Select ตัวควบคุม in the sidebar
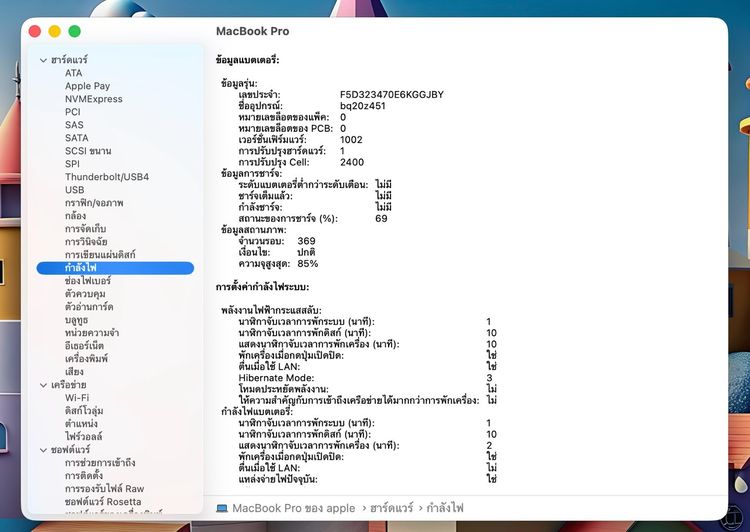Image resolution: width=750 pixels, height=532 pixels. click(x=85, y=294)
